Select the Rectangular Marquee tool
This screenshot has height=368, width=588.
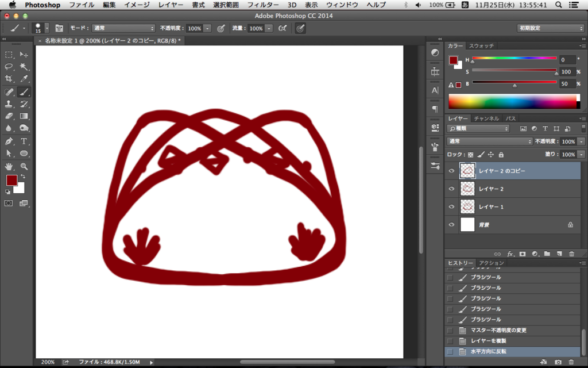(x=9, y=55)
